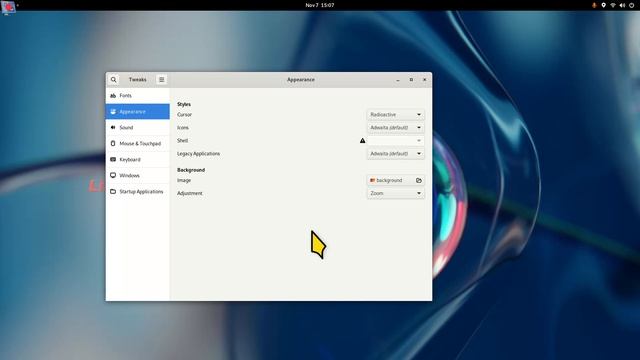The height and width of the screenshot is (360, 640).
Task: Expand the Cursor theme dropdown
Action: [396, 115]
